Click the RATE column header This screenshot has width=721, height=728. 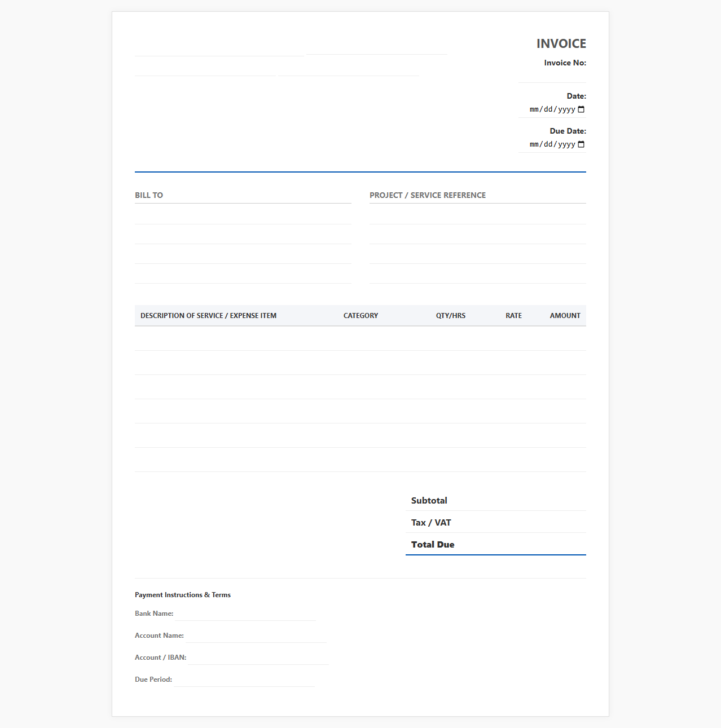tap(514, 316)
